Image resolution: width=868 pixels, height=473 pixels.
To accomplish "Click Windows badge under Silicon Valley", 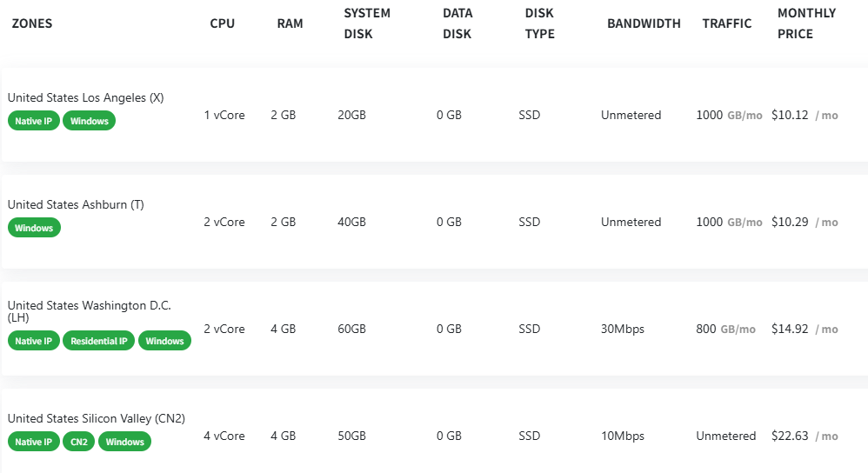I will tap(124, 442).
